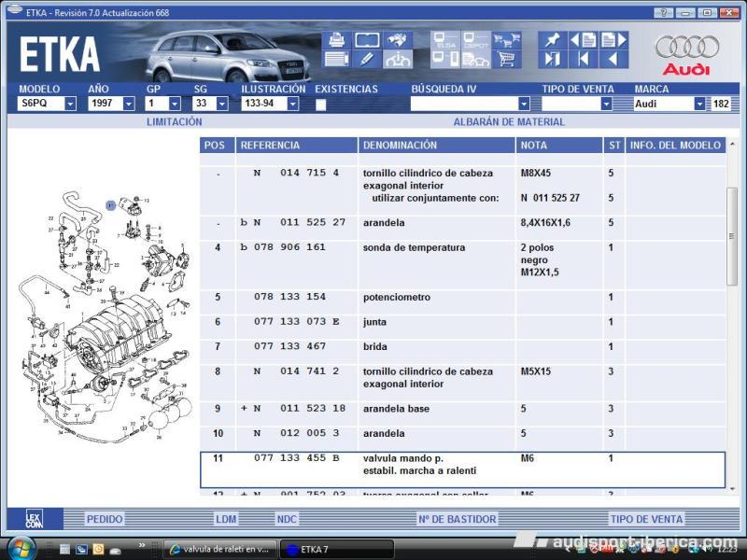Click the document-and-car icon
Image resolution: width=747 pixels, height=560 pixels.
point(475,59)
